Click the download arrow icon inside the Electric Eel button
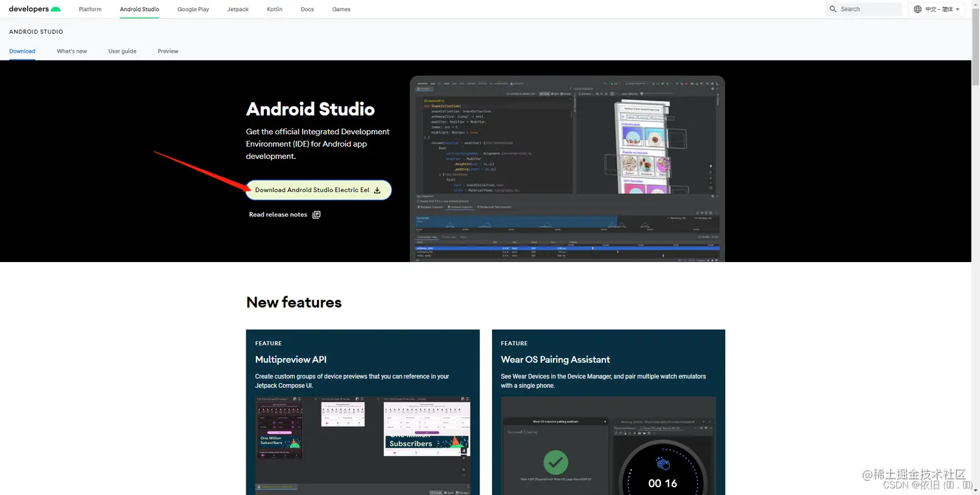980x495 pixels. pyautogui.click(x=377, y=190)
